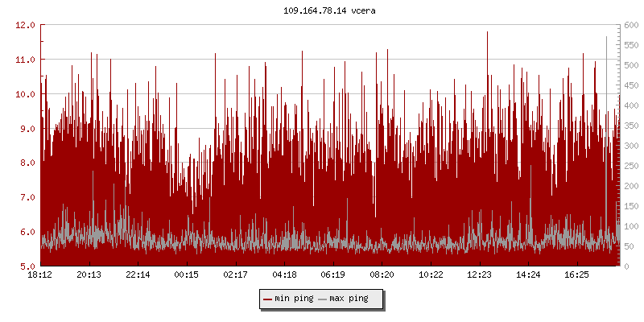Select the 'max ping' legend label
644x322 pixels.
pos(349,299)
